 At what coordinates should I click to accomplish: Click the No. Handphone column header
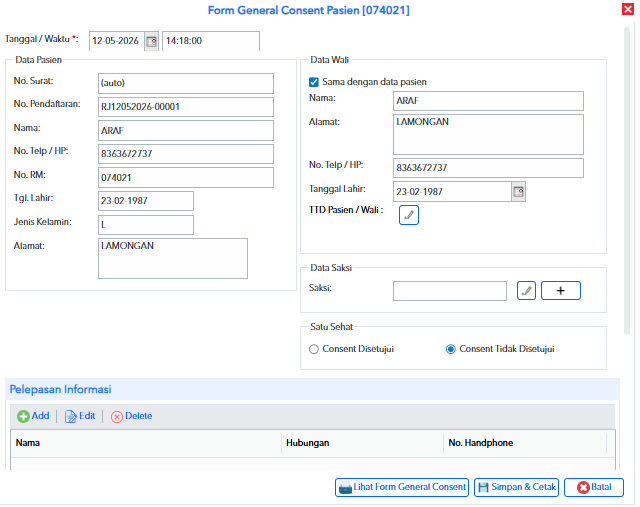pyautogui.click(x=525, y=443)
